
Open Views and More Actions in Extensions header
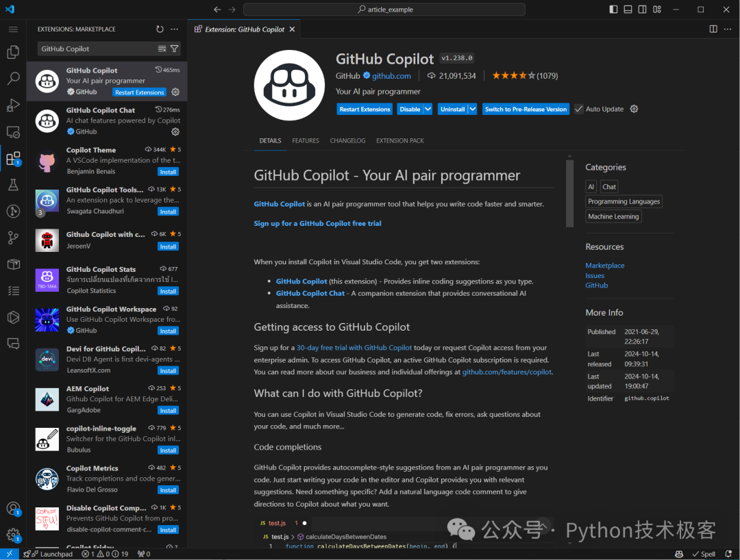(175, 29)
